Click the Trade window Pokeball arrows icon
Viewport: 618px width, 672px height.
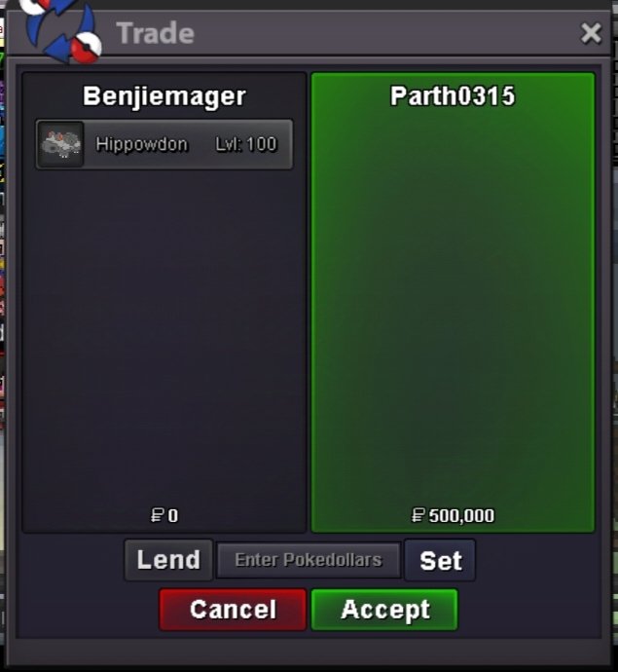(x=62, y=30)
